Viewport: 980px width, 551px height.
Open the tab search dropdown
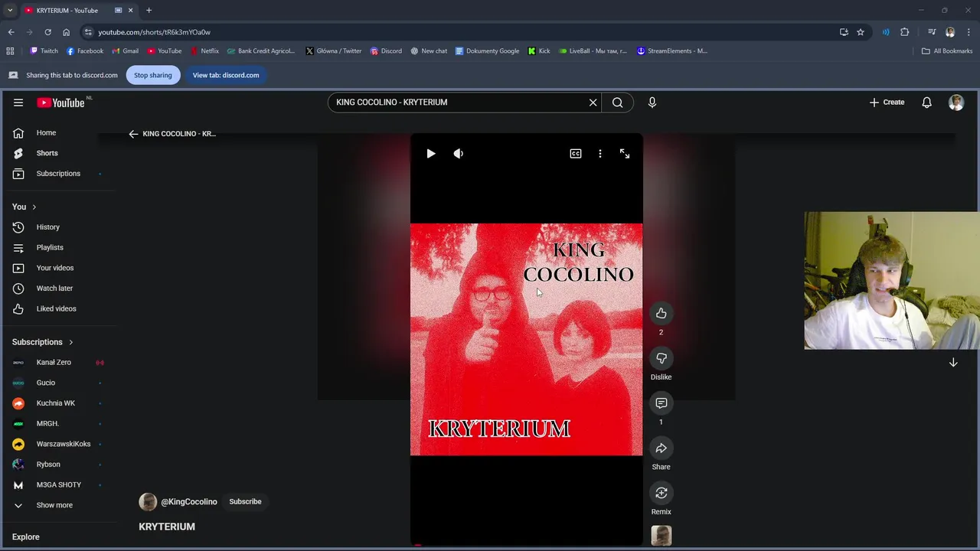click(10, 11)
